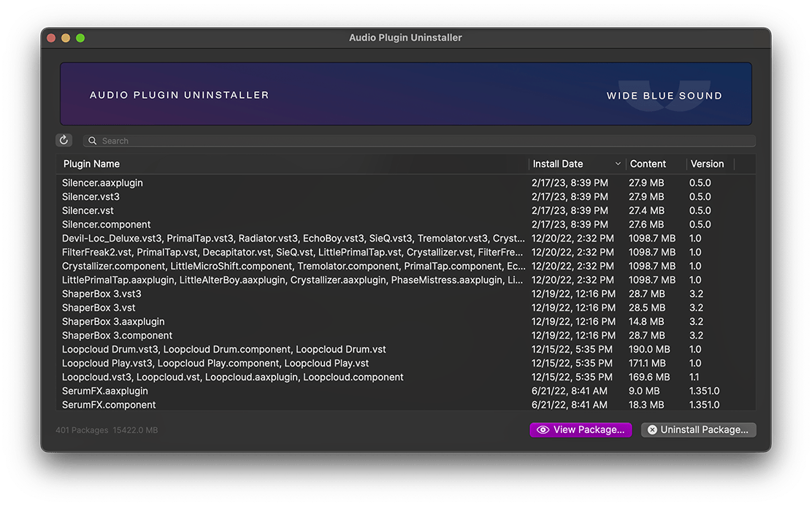Sort list by Plugin Name column

pos(91,164)
